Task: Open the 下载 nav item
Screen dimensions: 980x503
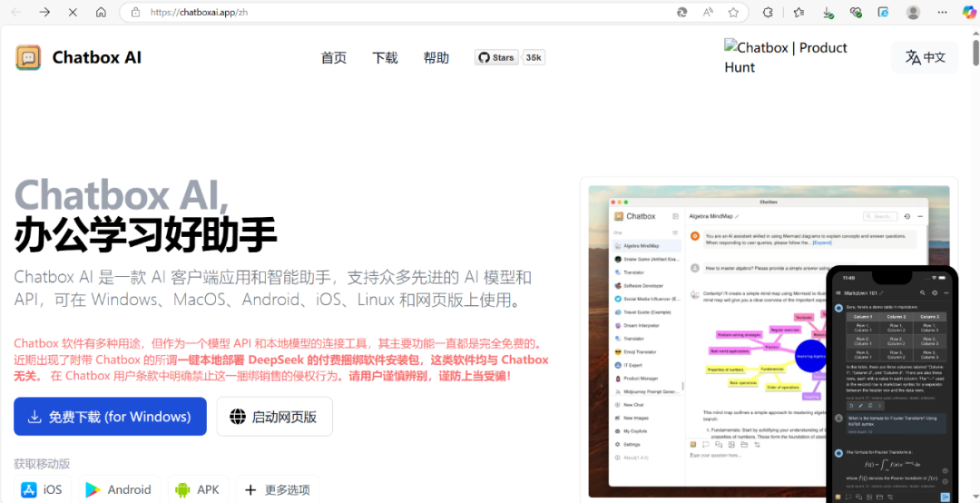Action: tap(385, 57)
